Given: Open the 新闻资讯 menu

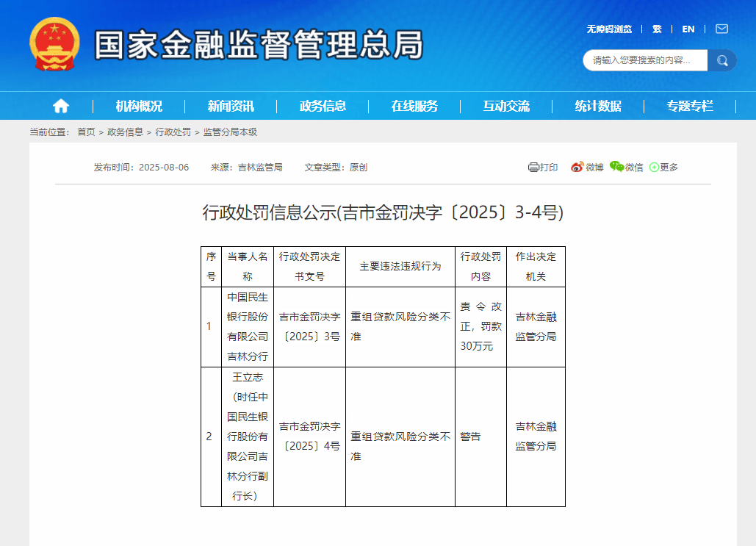Looking at the screenshot, I should (x=231, y=106).
